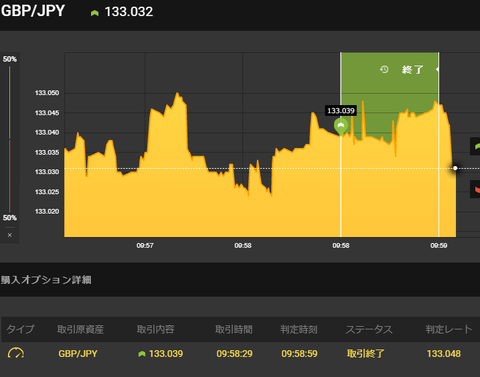Click the 判定時刻 column header

[x=299, y=329]
